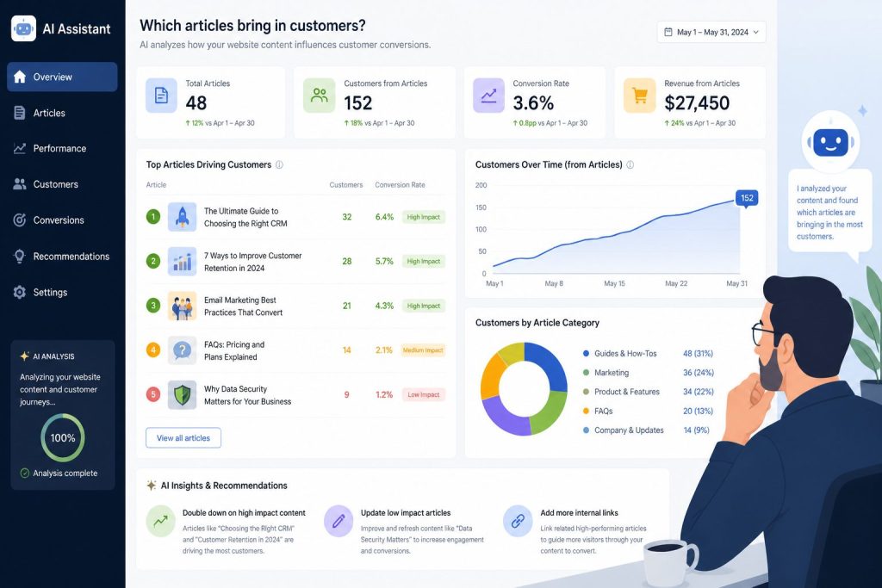Click the High Impact badge on the CRM article
This screenshot has width=882, height=588.
[424, 217]
